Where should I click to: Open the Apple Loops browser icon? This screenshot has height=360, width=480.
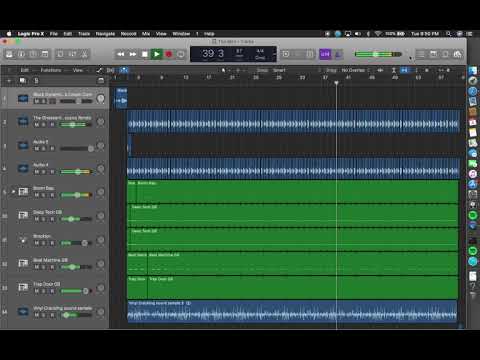(x=445, y=54)
